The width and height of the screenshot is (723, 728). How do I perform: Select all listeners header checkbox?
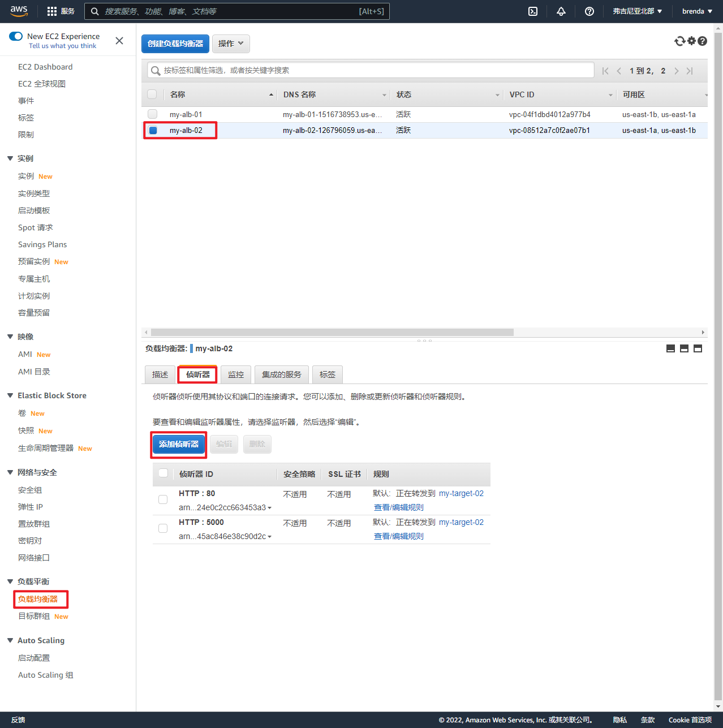[x=163, y=473]
